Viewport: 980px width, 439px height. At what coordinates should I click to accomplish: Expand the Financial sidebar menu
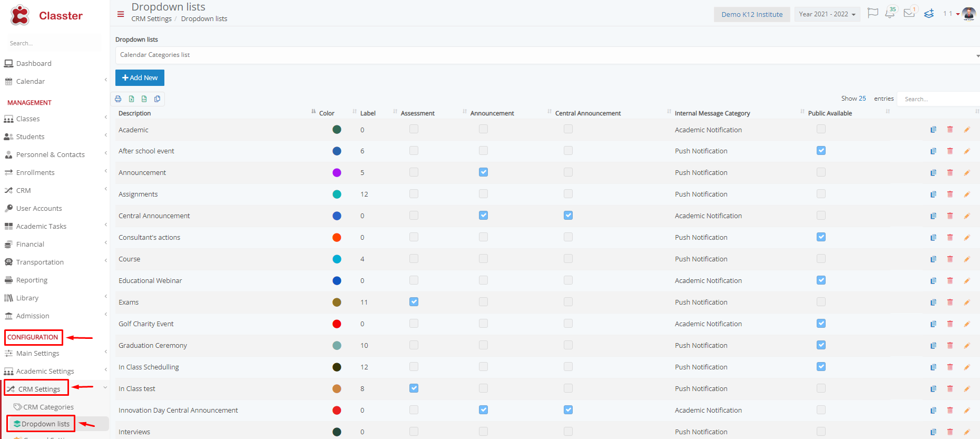click(55, 245)
